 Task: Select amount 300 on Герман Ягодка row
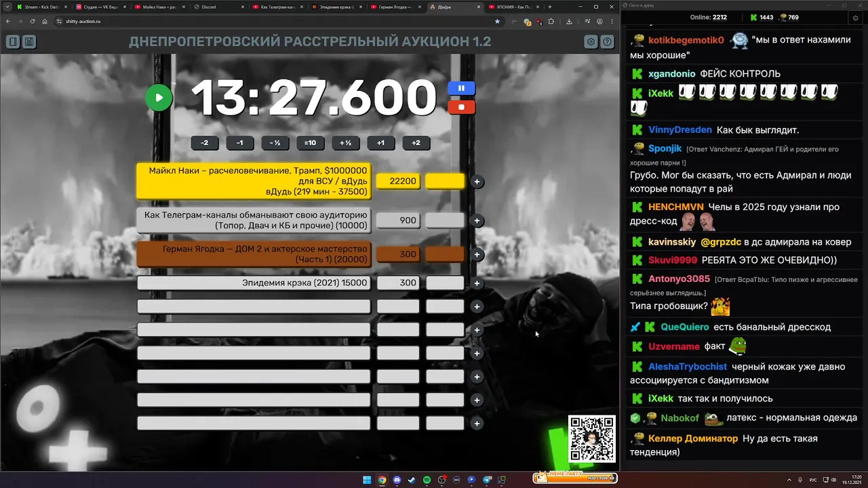click(398, 254)
